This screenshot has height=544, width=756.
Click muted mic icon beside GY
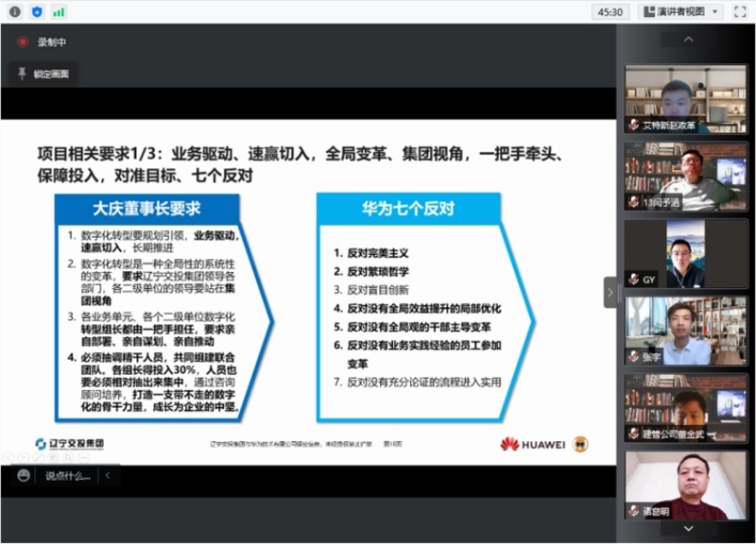(x=633, y=279)
